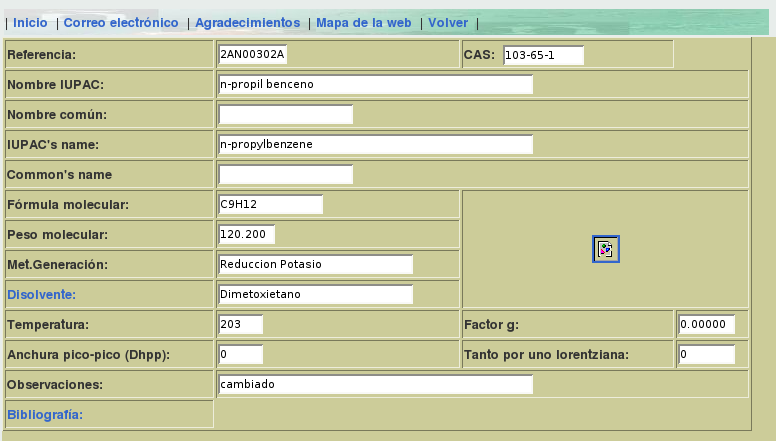
Task: Select the CAS number input field
Action: [x=542, y=55]
